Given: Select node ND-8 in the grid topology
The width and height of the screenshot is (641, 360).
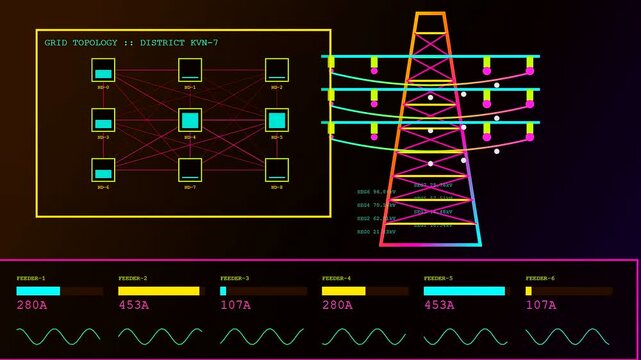Looking at the screenshot, I should (277, 170).
